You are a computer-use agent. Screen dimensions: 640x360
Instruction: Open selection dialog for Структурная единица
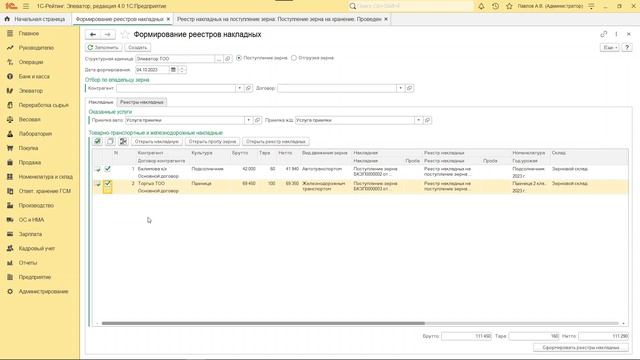219,59
